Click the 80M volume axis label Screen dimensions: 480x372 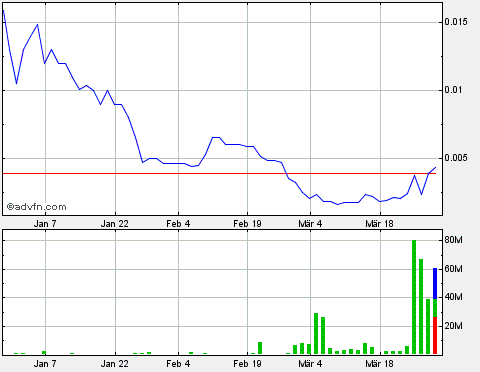[453, 240]
